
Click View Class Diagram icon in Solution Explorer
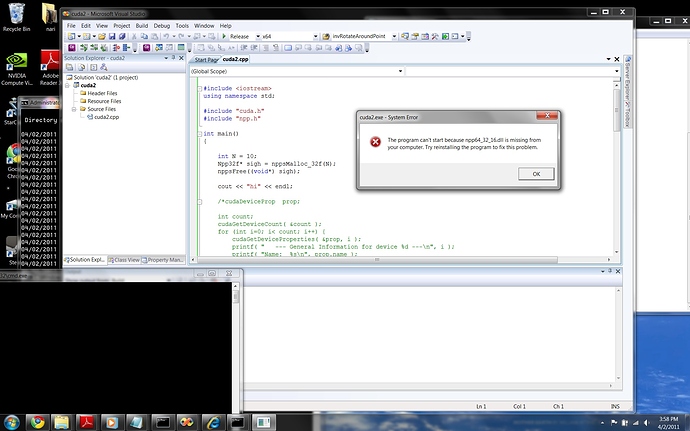tap(104, 67)
